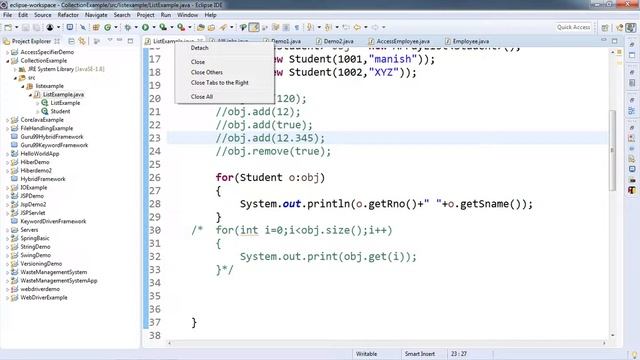Viewport: 640px width, 360px height.
Task: Toggle Link with Editor in Project Explorer
Action: (82, 41)
